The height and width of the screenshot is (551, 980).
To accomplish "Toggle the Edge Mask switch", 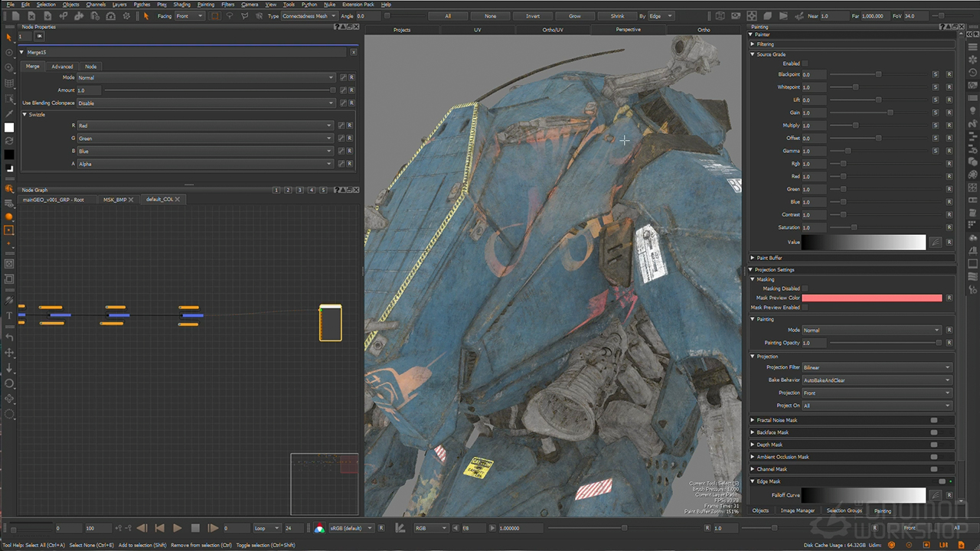I will tap(941, 481).
